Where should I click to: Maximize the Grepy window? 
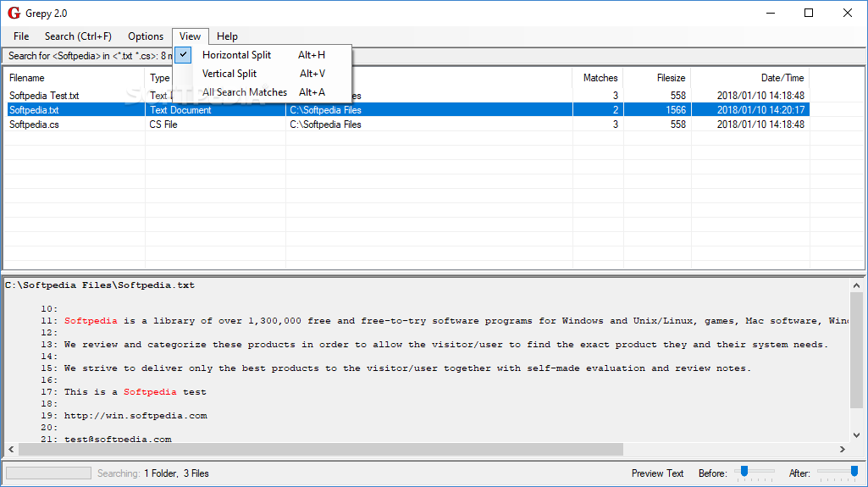coord(809,13)
